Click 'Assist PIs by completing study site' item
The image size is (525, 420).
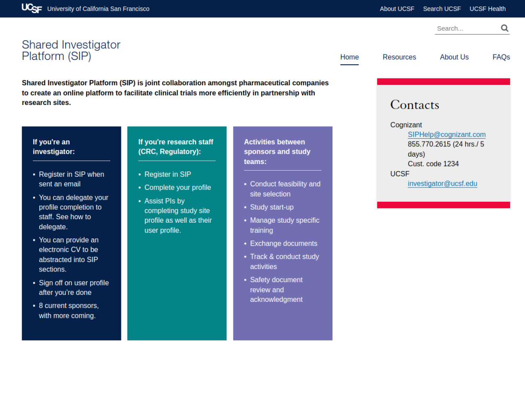[178, 216]
